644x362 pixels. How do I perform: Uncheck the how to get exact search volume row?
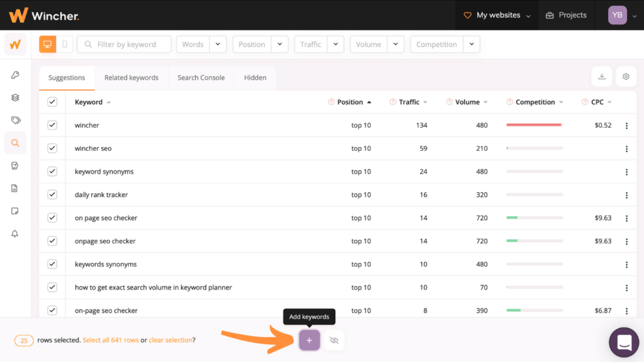(x=52, y=287)
